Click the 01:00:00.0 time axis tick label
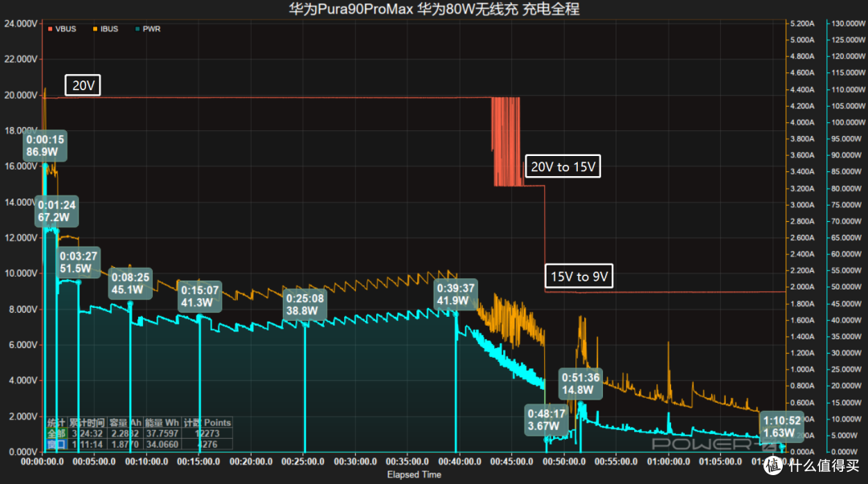This screenshot has height=484, width=868. pos(668,461)
